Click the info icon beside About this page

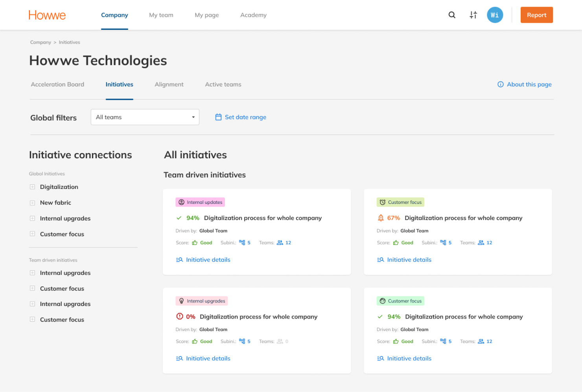click(x=500, y=84)
